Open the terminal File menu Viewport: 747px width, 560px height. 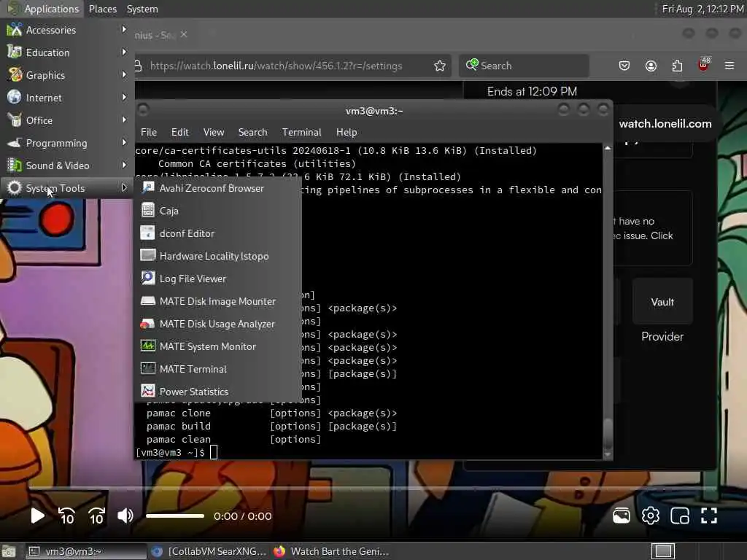pos(149,132)
